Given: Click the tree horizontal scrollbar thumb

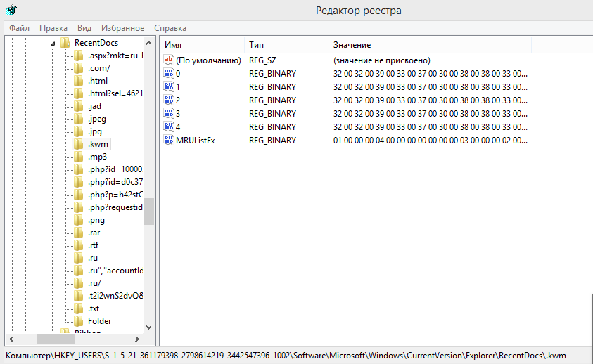Looking at the screenshot, I should (56, 339).
